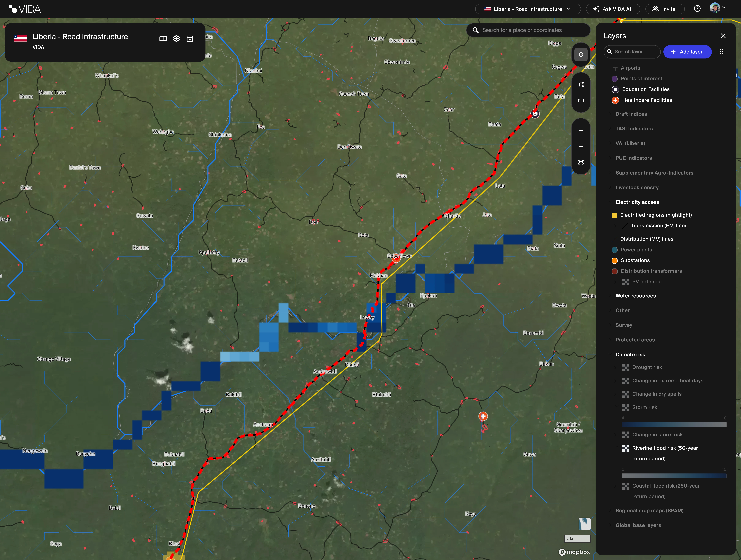Focus the place or coordinates search box
This screenshot has height=560, width=741.
pos(528,30)
